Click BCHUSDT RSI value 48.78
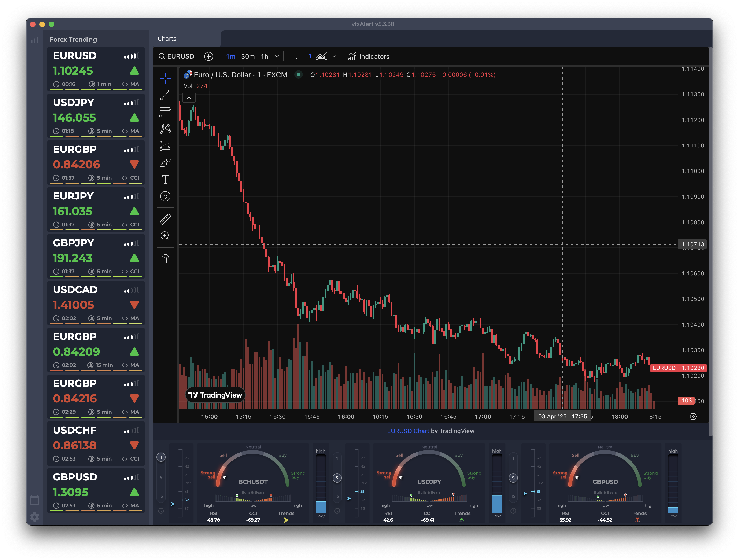The height and width of the screenshot is (560, 739). click(214, 520)
